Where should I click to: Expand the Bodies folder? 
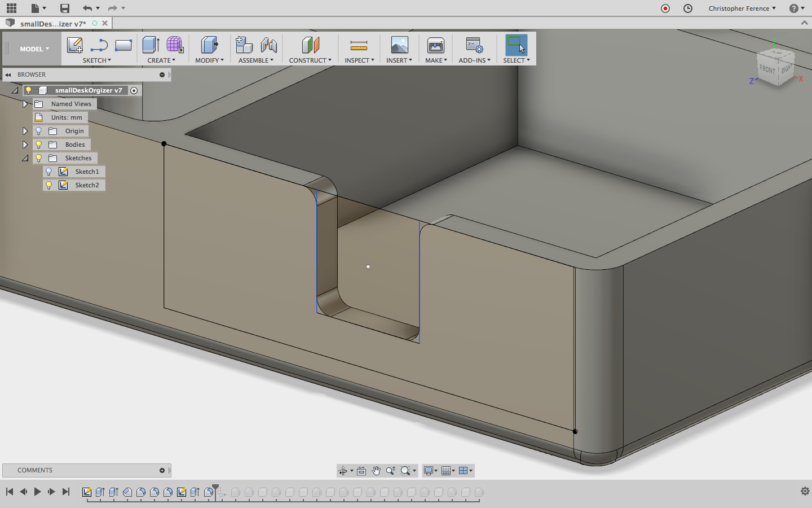(25, 144)
